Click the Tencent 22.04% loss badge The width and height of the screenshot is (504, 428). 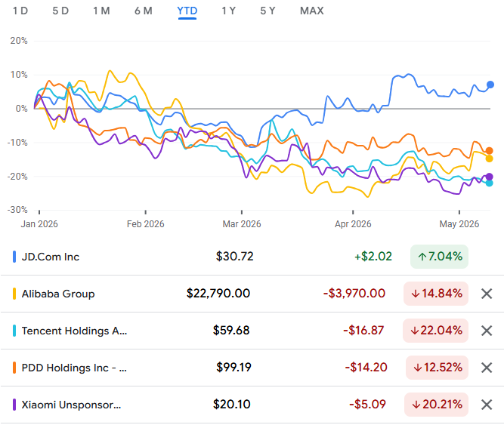click(x=435, y=331)
